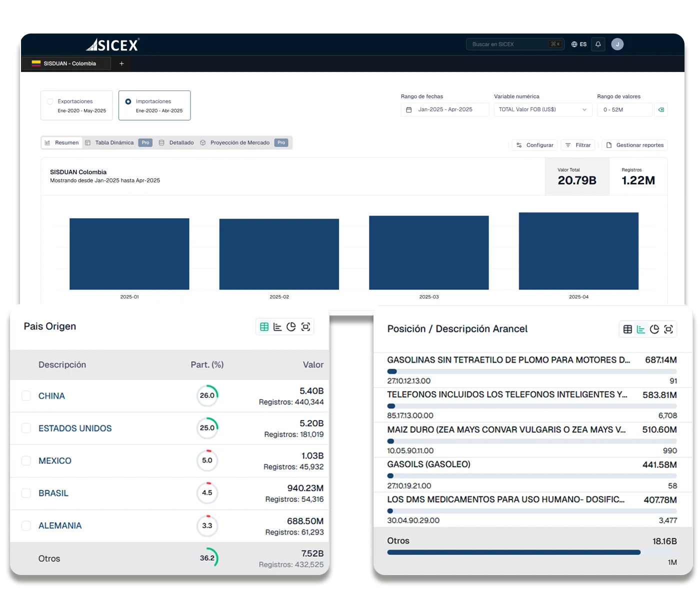This screenshot has height=616, width=700.
Task: Click the 2025-04 chart bar
Action: (578, 251)
